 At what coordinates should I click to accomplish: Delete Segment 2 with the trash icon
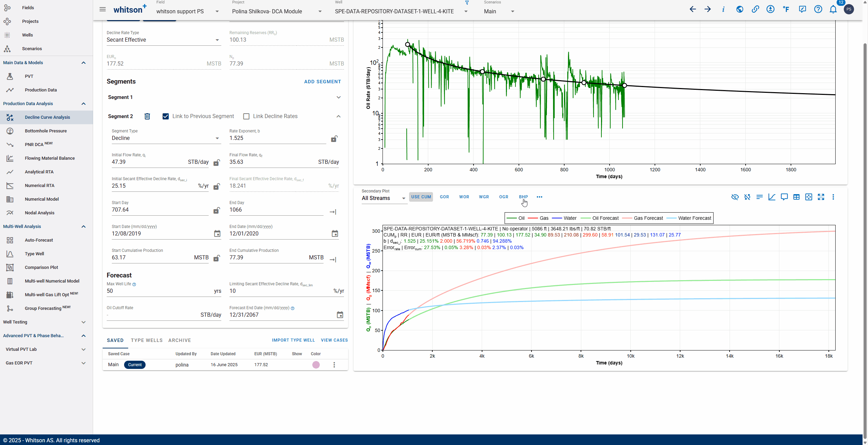tap(147, 116)
